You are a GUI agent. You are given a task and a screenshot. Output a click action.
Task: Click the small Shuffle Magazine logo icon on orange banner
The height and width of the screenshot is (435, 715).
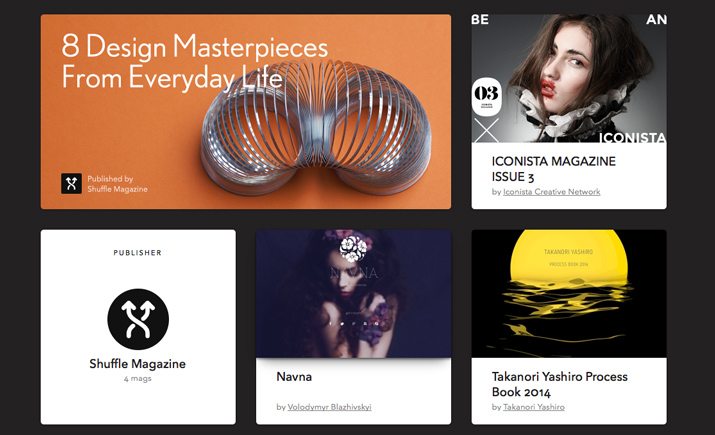pyautogui.click(x=72, y=183)
